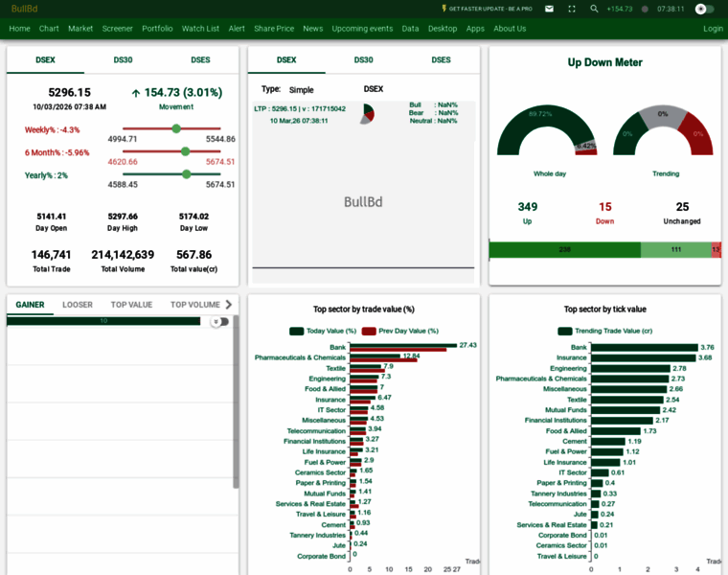Click the green up arrow movement icon
Screen dimensions: 728x575
pyautogui.click(x=136, y=93)
